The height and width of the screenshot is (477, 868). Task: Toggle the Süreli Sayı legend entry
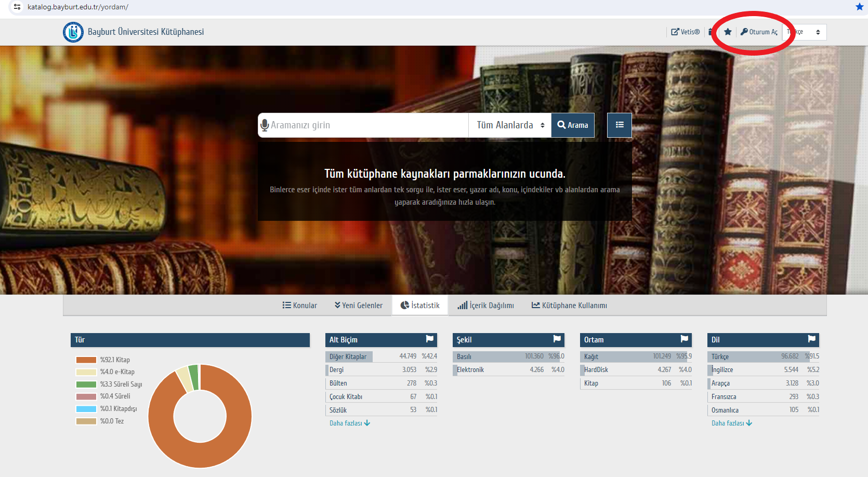pos(121,385)
